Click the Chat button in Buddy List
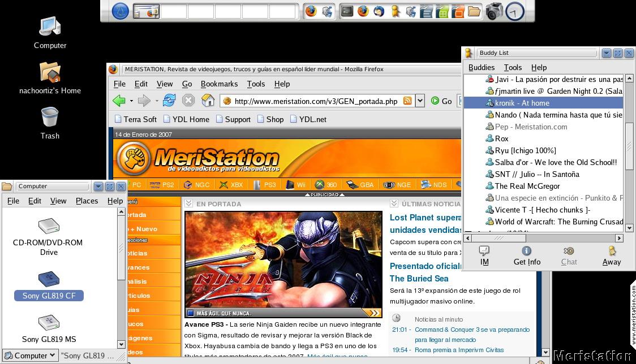This screenshot has width=636, height=364. pos(569,256)
